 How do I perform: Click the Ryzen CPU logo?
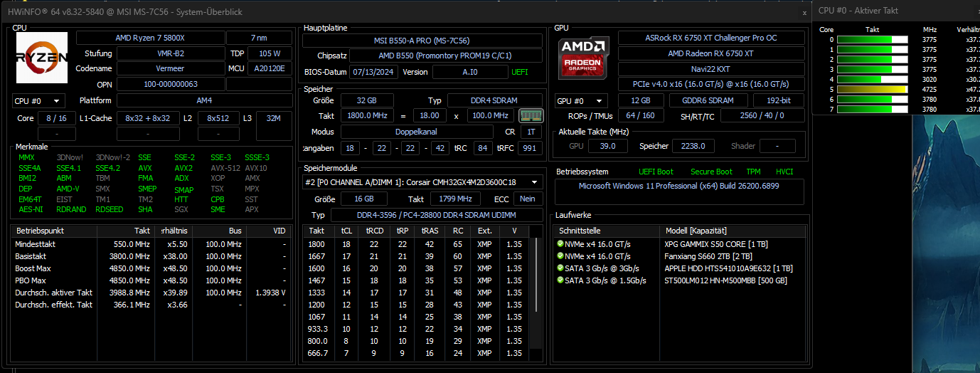click(x=42, y=58)
